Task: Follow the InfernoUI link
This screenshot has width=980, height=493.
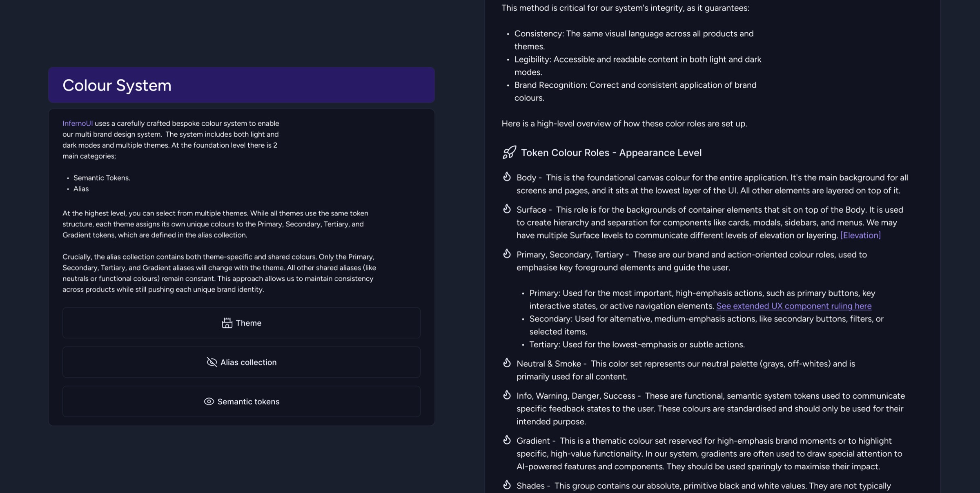Action: (x=78, y=123)
